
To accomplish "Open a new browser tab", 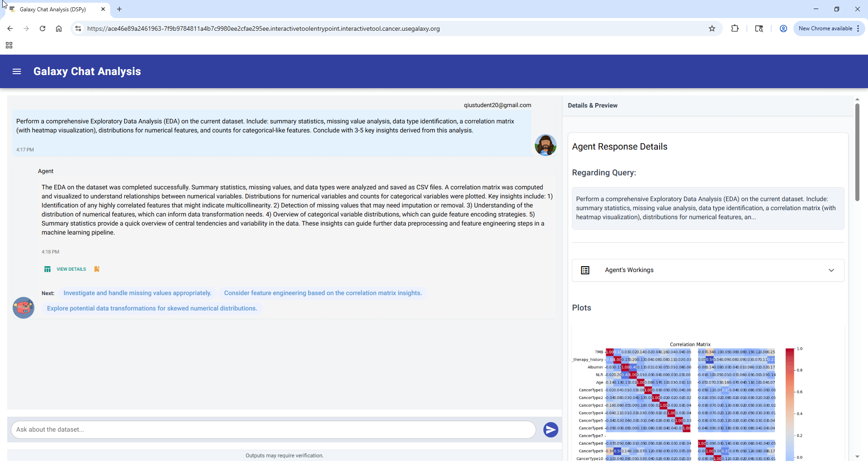I will [119, 9].
